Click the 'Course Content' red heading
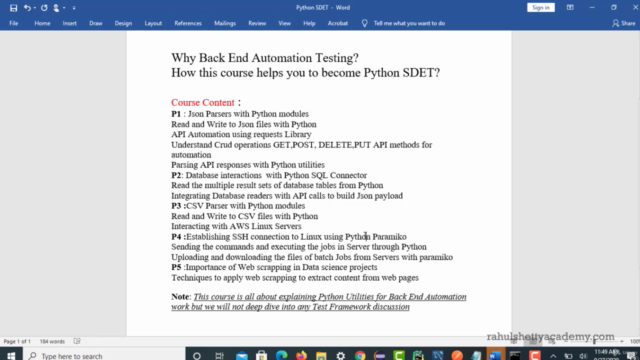 pyautogui.click(x=203, y=102)
